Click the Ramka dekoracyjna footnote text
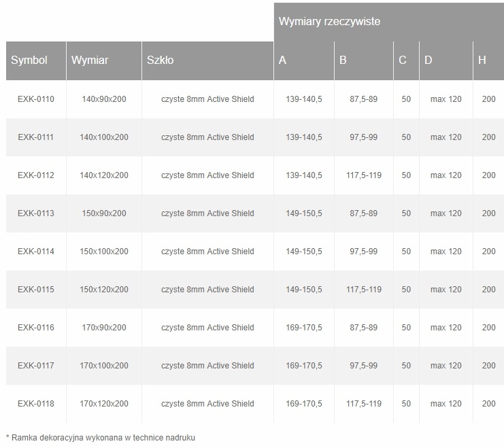This screenshot has height=448, width=504. [x=101, y=437]
